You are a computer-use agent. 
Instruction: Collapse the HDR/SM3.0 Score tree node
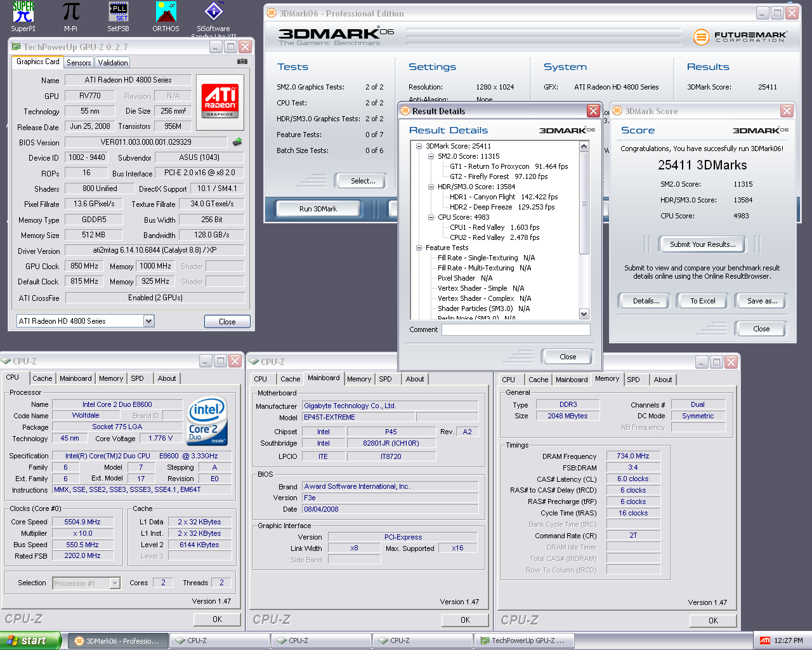431,187
